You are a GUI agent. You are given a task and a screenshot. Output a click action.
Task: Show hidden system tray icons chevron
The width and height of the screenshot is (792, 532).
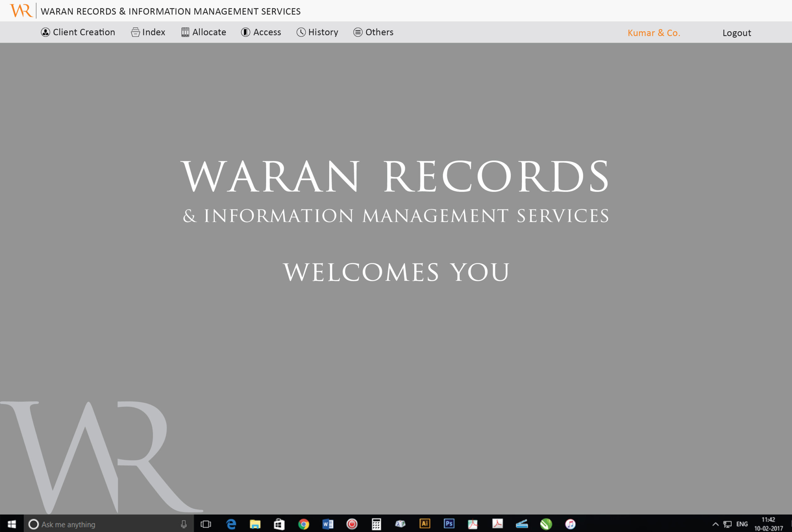[715, 524]
